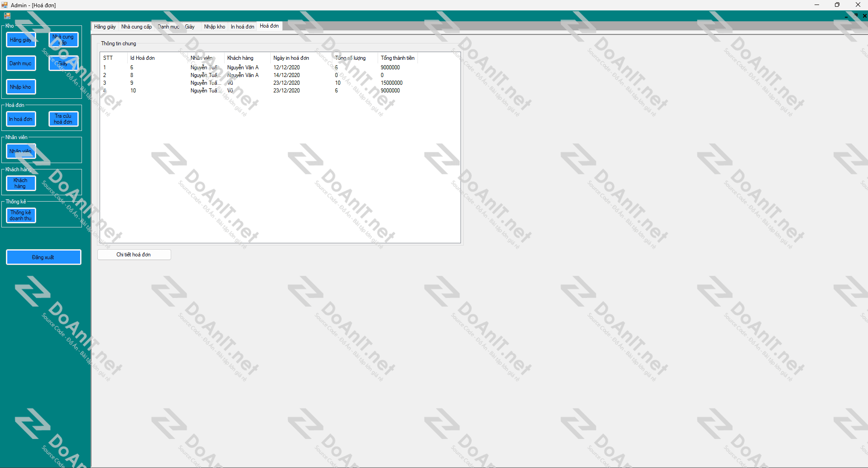Switch to the Nhà cung cấp tab
This screenshot has height=468, width=868.
point(136,27)
